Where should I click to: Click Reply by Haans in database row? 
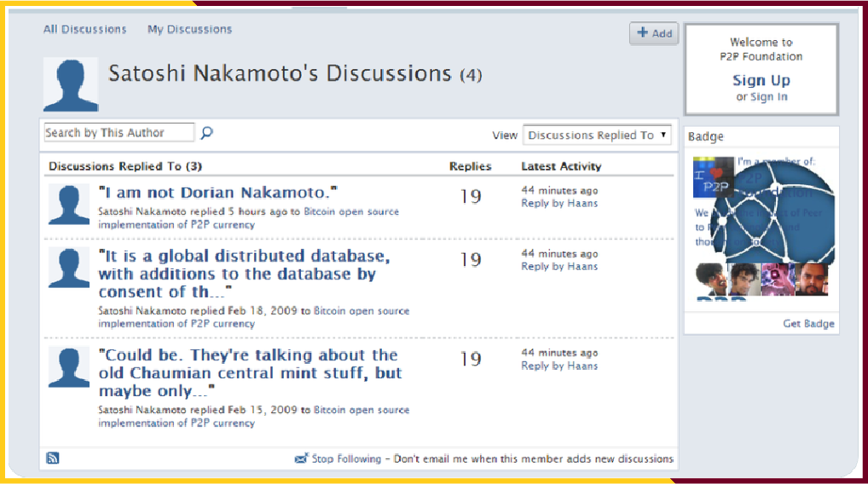click(559, 267)
